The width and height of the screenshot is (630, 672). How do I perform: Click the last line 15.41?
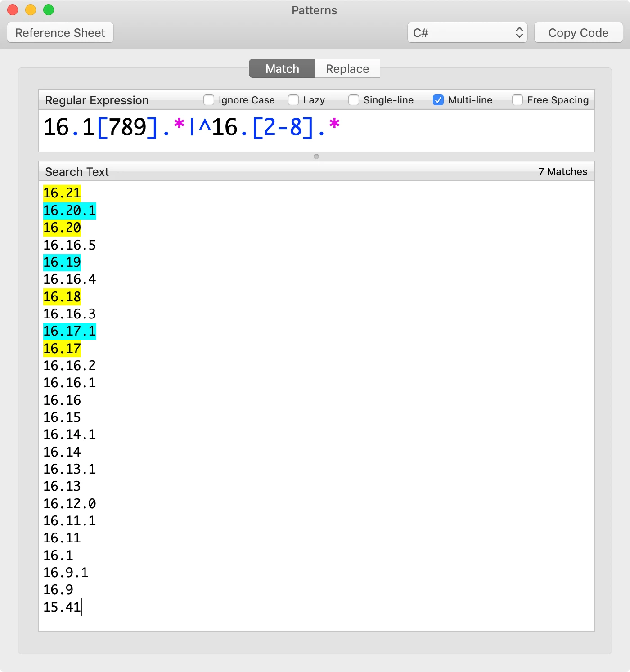[62, 607]
